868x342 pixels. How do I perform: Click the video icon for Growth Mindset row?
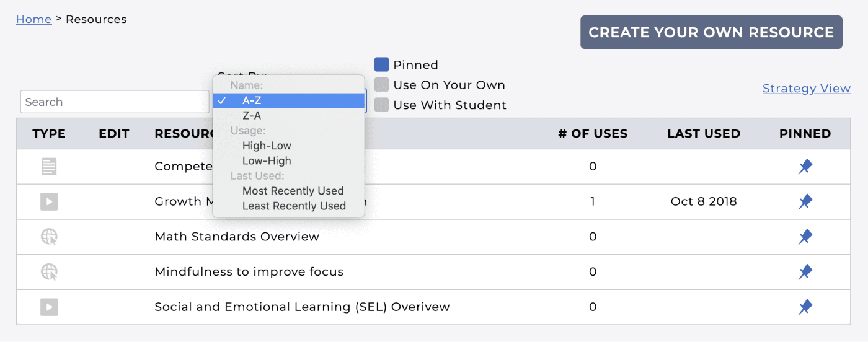[x=49, y=201]
